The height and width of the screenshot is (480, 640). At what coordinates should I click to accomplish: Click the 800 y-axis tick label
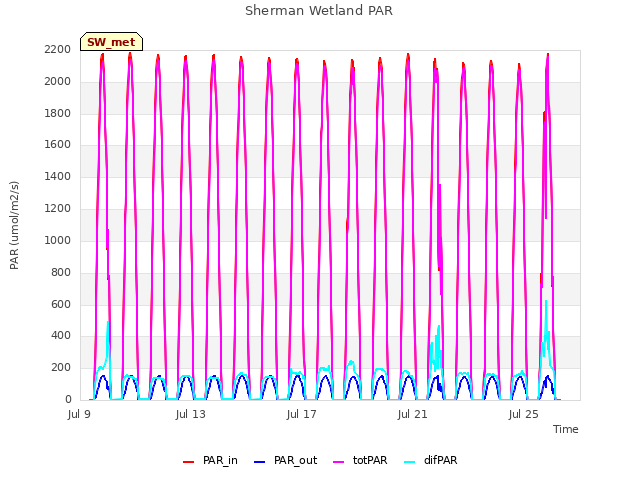[x=61, y=272]
